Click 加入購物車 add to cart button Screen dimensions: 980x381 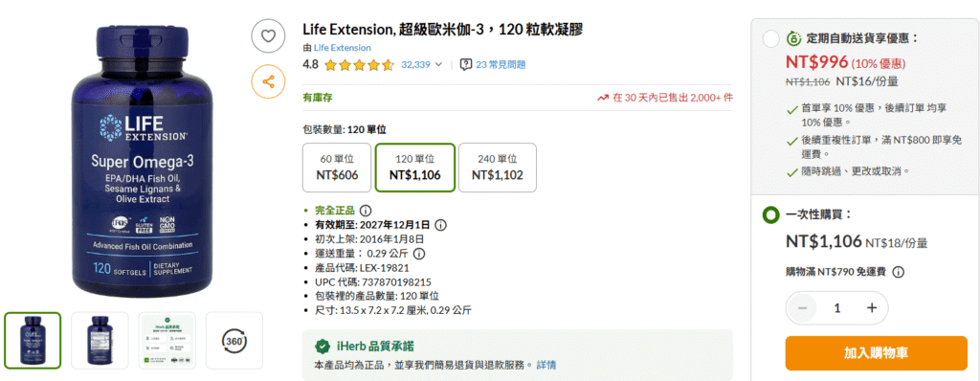coord(876,353)
